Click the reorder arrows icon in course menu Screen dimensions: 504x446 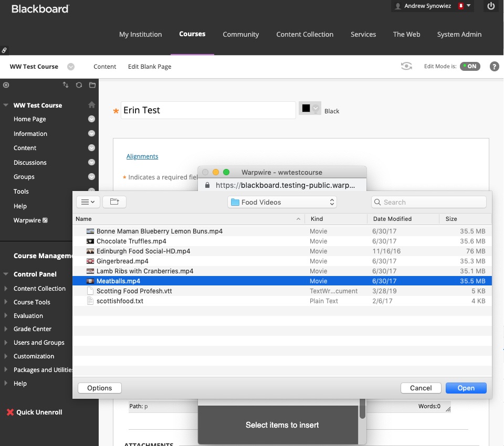(x=66, y=85)
